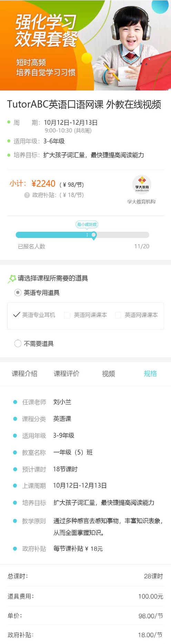Uncheck the 英语专业耳机 checkbox
171x644 pixels.
click(x=16, y=315)
